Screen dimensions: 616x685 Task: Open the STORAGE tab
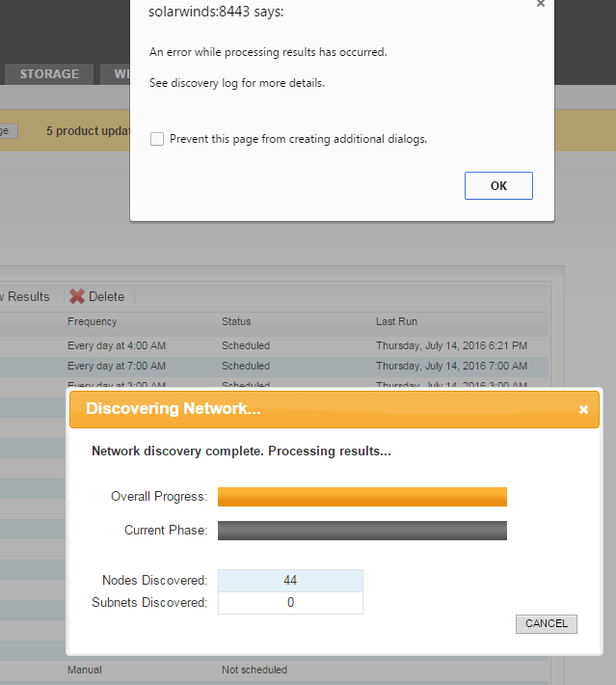49,74
